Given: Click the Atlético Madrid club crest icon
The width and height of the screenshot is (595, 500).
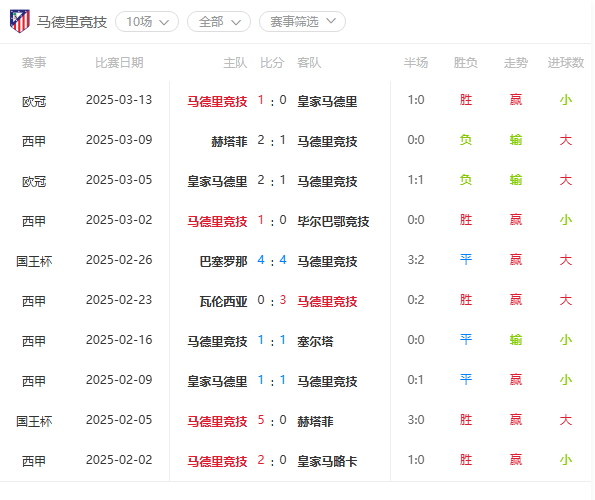Looking at the screenshot, I should coord(20,21).
